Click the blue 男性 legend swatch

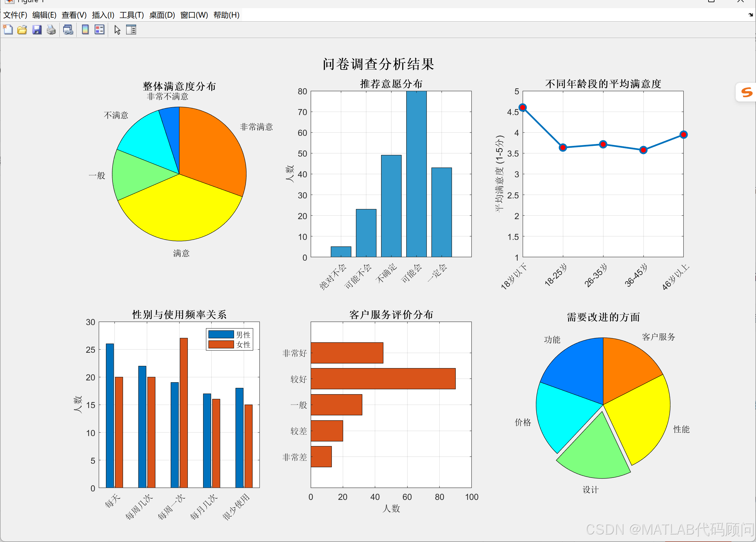[221, 334]
